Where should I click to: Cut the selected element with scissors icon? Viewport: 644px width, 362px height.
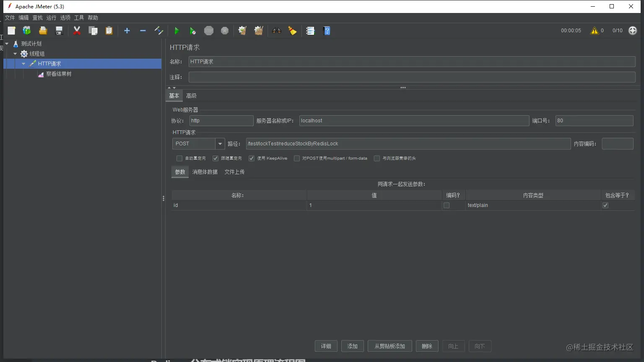click(77, 31)
